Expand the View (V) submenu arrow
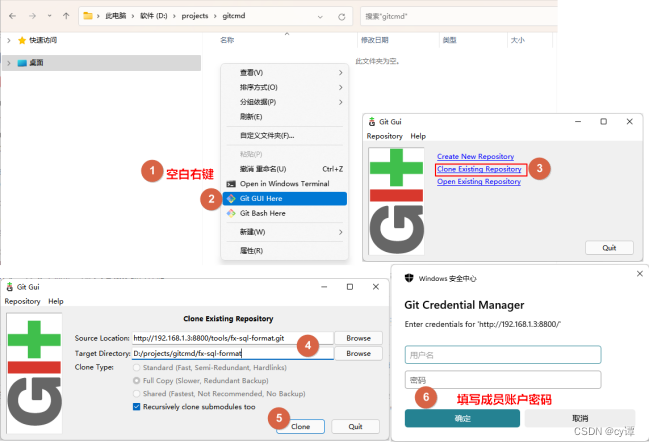This screenshot has width=650, height=446. tap(340, 73)
